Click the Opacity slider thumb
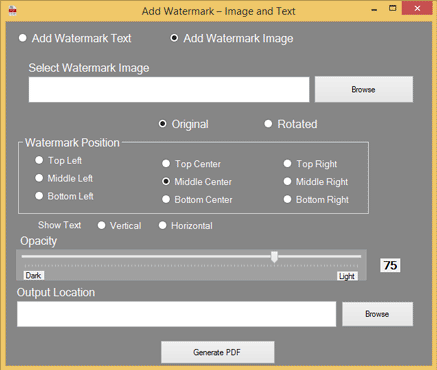Image resolution: width=437 pixels, height=370 pixels. [274, 257]
